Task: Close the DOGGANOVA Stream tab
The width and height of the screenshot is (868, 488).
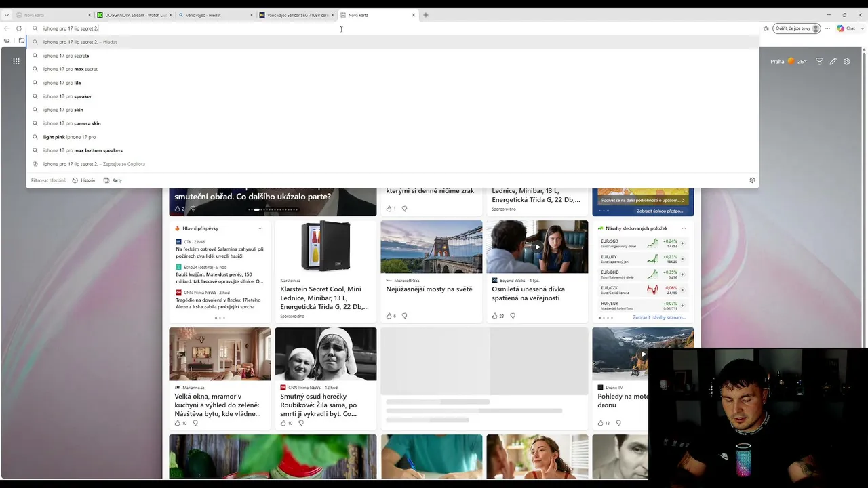Action: (170, 15)
